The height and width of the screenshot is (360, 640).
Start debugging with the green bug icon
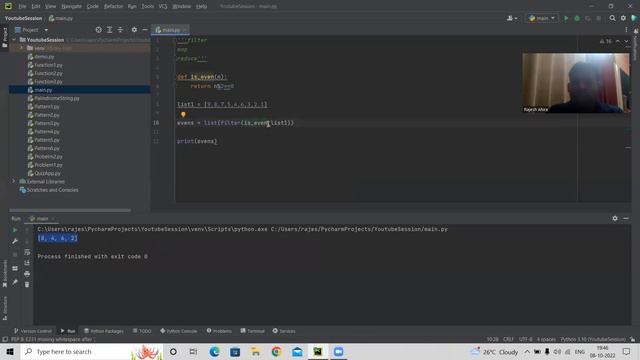(x=577, y=18)
